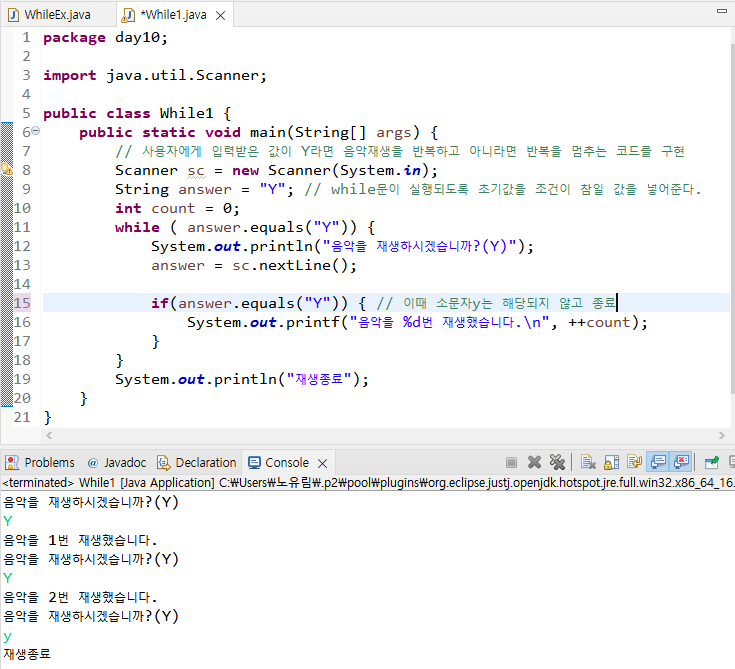This screenshot has width=735, height=669.
Task: Click the editor horizontal scrollbar left arrow
Action: pyautogui.click(x=49, y=436)
